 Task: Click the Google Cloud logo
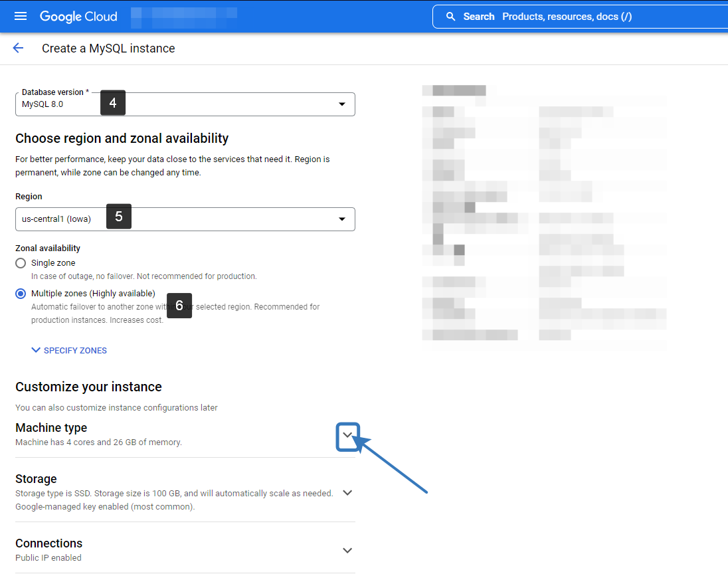pos(78,17)
